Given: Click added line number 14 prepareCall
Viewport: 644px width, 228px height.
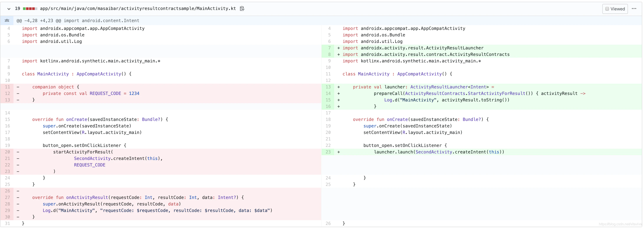Looking at the screenshot, I should tap(328, 93).
